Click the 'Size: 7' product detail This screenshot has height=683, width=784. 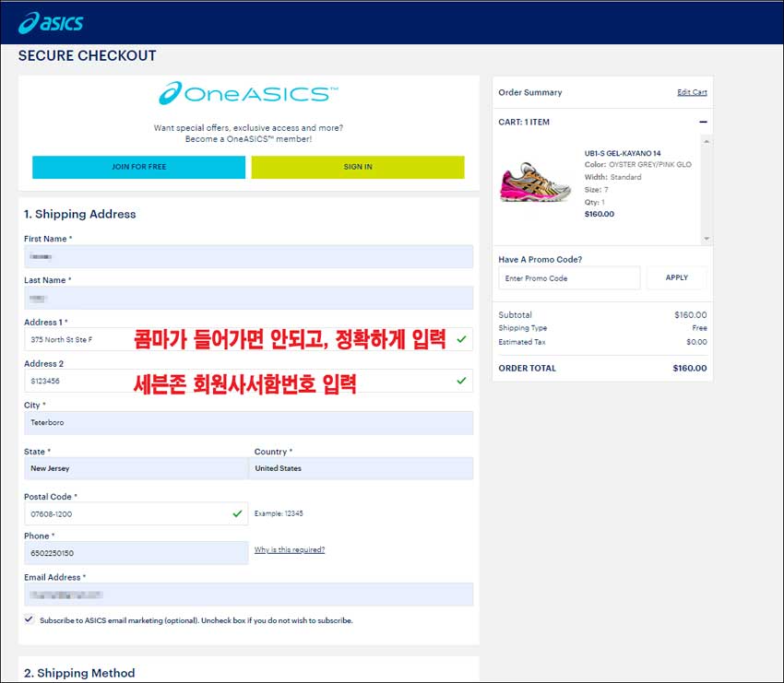(596, 190)
